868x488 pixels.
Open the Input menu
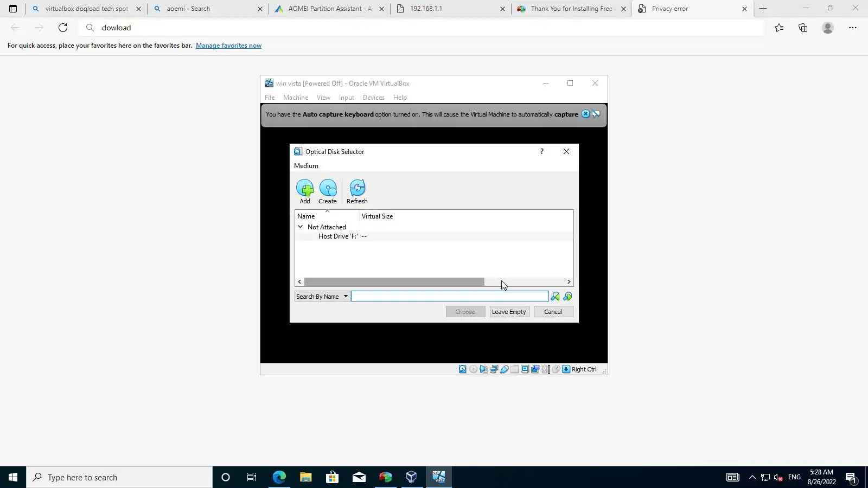pyautogui.click(x=347, y=98)
